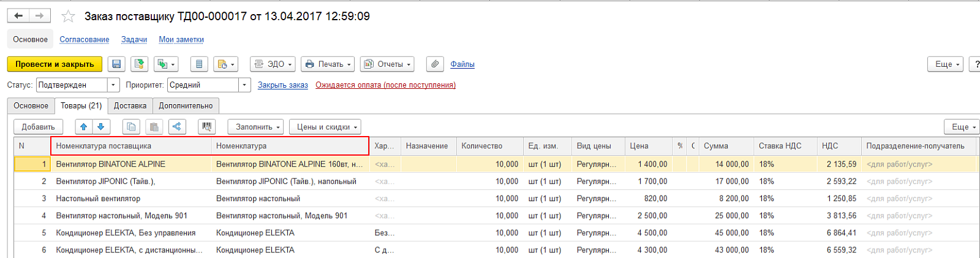
Task: Click the split row share-like icon
Action: coord(177,127)
